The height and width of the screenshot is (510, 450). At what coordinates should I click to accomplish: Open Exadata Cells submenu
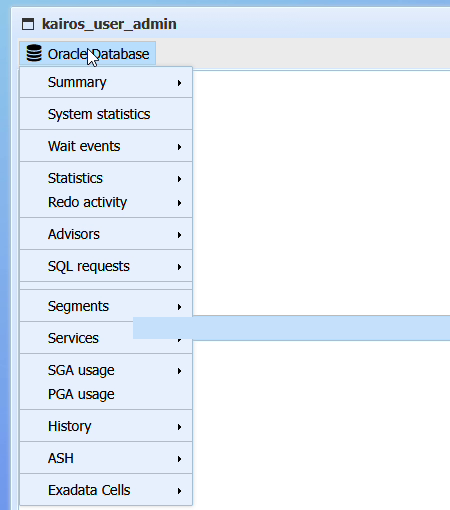[x=106, y=490]
